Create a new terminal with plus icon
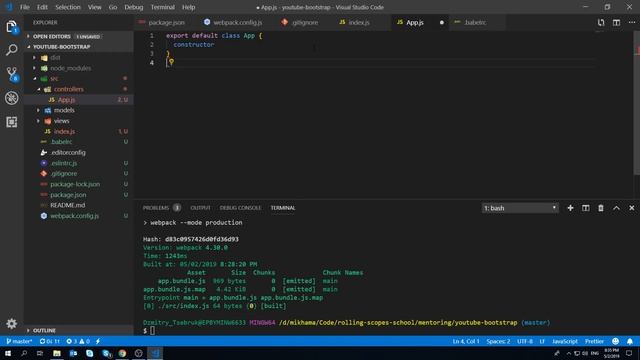The height and width of the screenshot is (360, 640). tap(570, 208)
